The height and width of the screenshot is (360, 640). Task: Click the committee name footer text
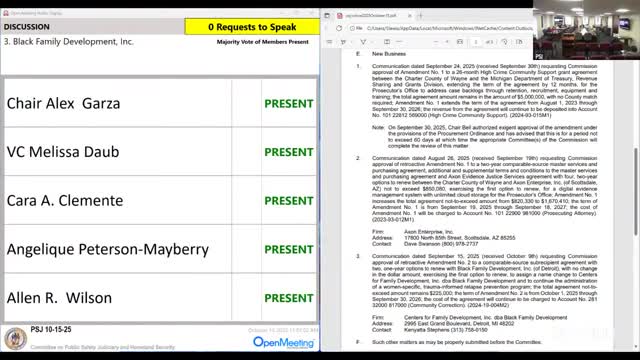click(x=102, y=347)
